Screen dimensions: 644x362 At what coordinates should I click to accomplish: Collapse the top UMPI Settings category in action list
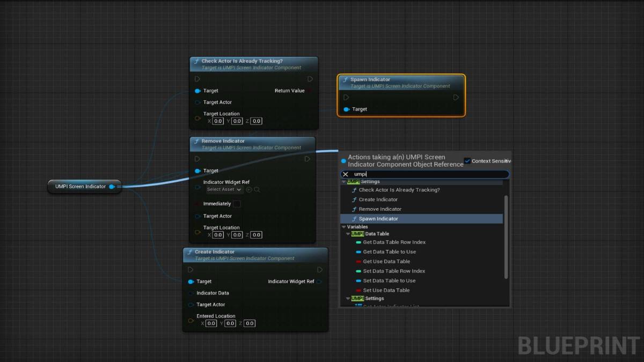coord(345,182)
